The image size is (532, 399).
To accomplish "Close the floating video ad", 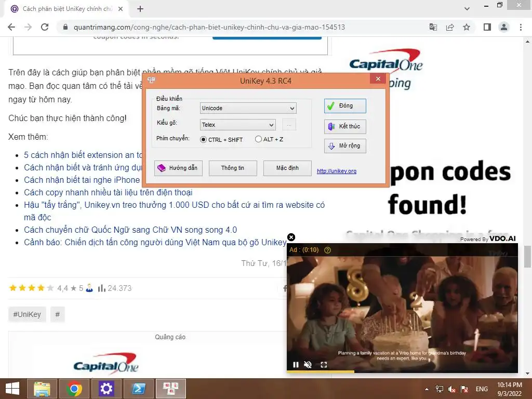I will pos(291,237).
